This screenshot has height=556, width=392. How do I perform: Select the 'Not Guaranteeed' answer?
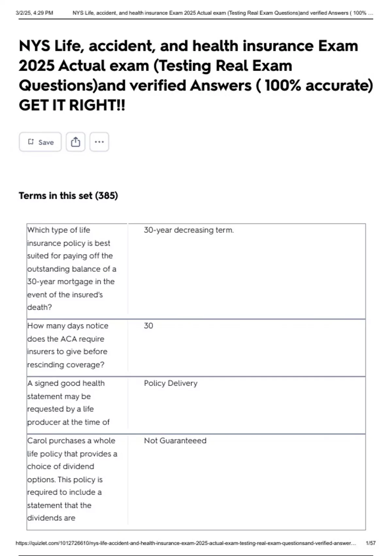[x=175, y=441]
